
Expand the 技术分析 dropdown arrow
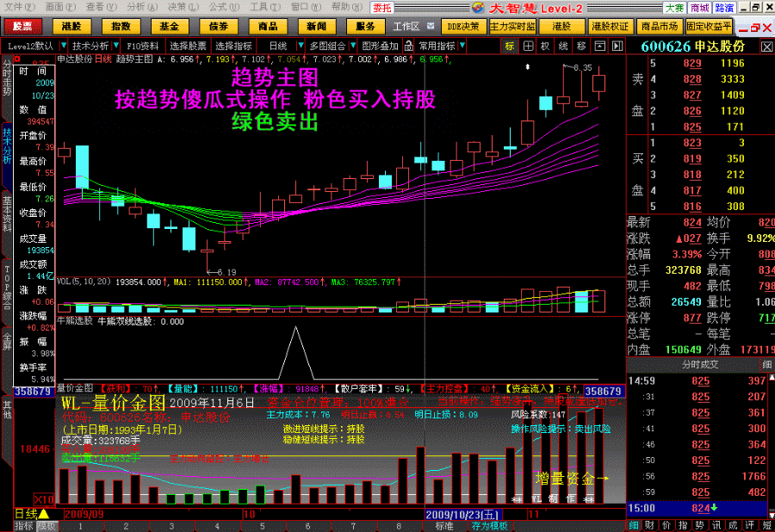point(115,46)
